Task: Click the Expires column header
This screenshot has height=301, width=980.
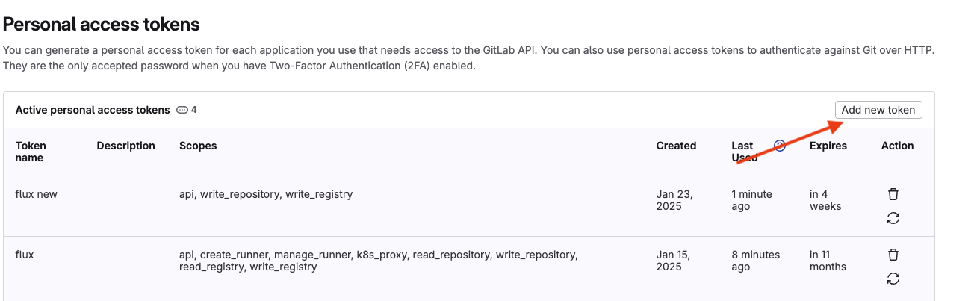Action: tap(828, 146)
